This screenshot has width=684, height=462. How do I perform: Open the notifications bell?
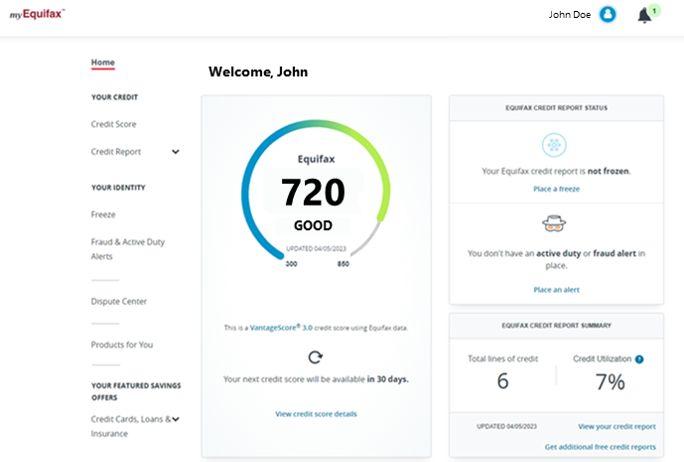tap(644, 16)
